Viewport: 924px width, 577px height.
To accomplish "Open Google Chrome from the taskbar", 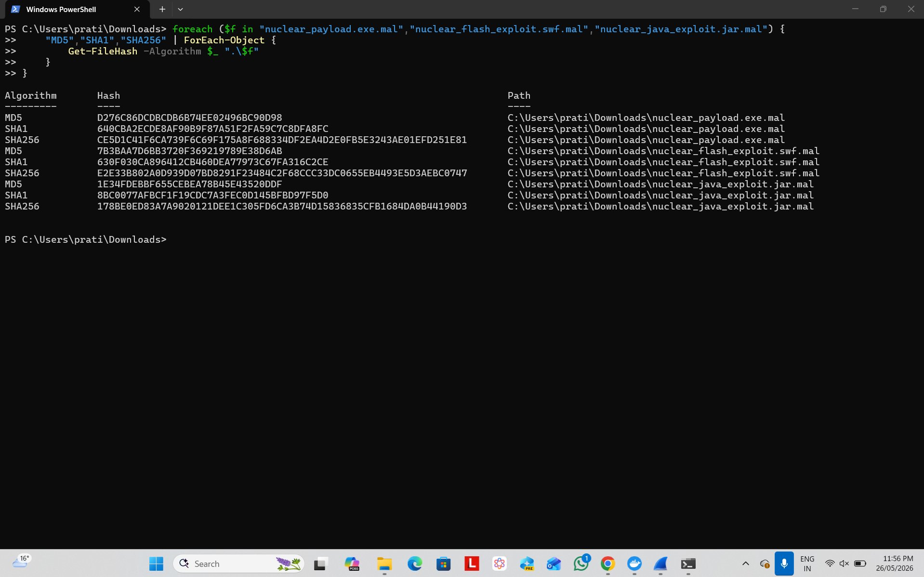I will (608, 564).
